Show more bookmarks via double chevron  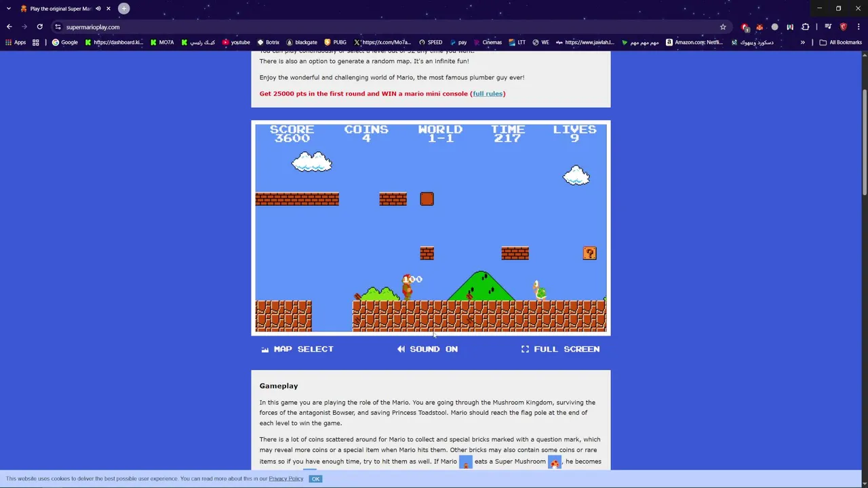802,42
